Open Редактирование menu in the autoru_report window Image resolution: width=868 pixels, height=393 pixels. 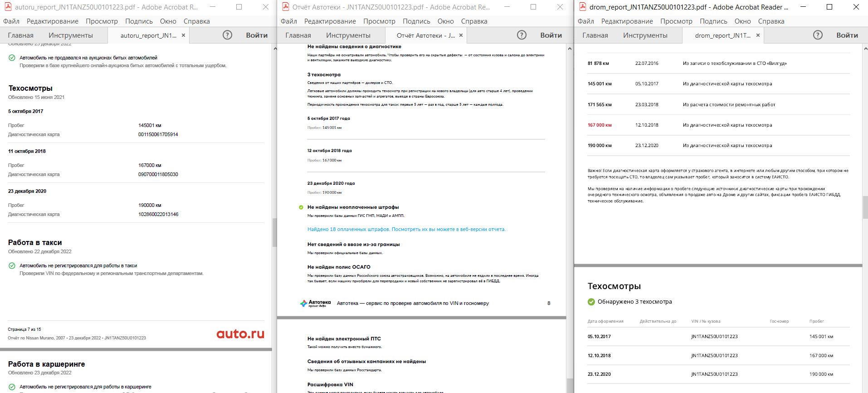[x=53, y=21]
